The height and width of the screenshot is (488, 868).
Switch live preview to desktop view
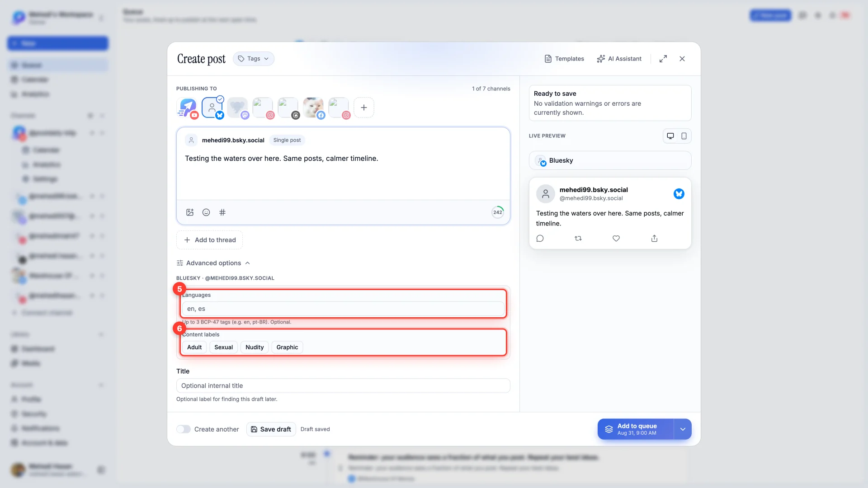click(670, 136)
